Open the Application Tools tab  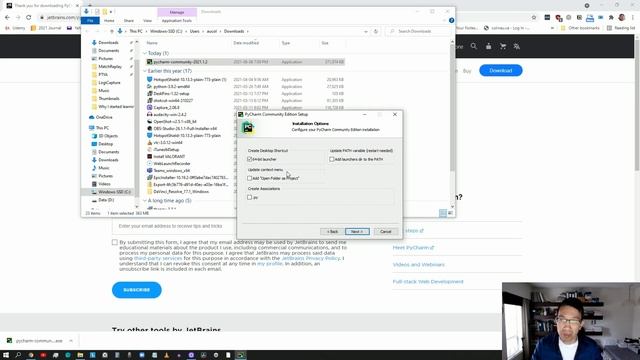[177, 20]
